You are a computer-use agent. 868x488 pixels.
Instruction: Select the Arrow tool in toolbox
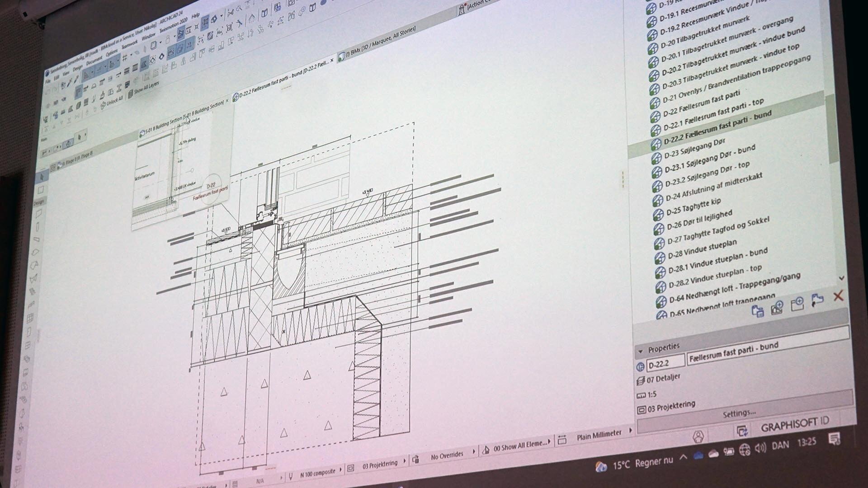tap(41, 177)
